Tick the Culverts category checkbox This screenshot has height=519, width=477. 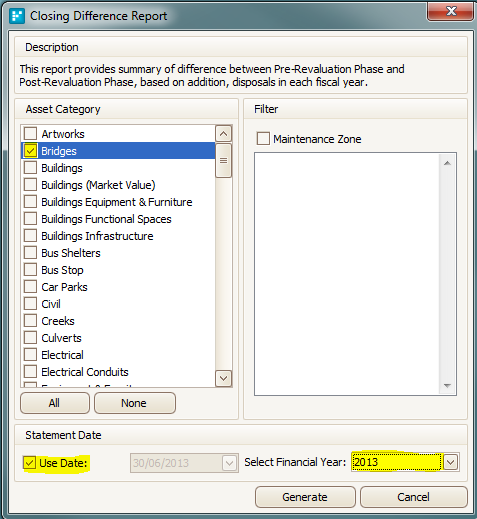[x=30, y=337]
